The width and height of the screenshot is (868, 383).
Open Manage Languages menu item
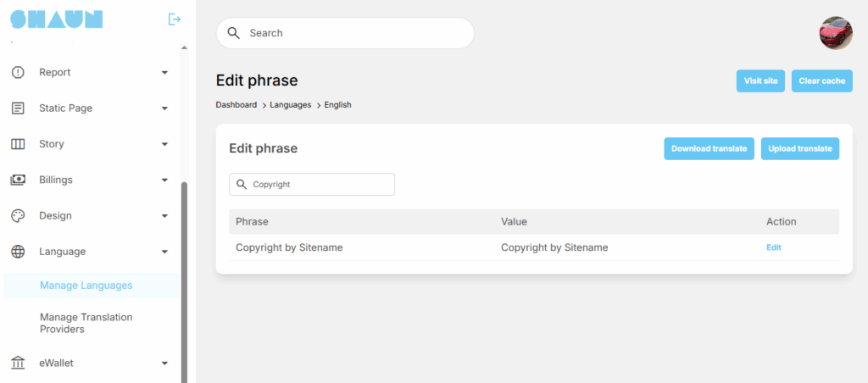tap(86, 286)
